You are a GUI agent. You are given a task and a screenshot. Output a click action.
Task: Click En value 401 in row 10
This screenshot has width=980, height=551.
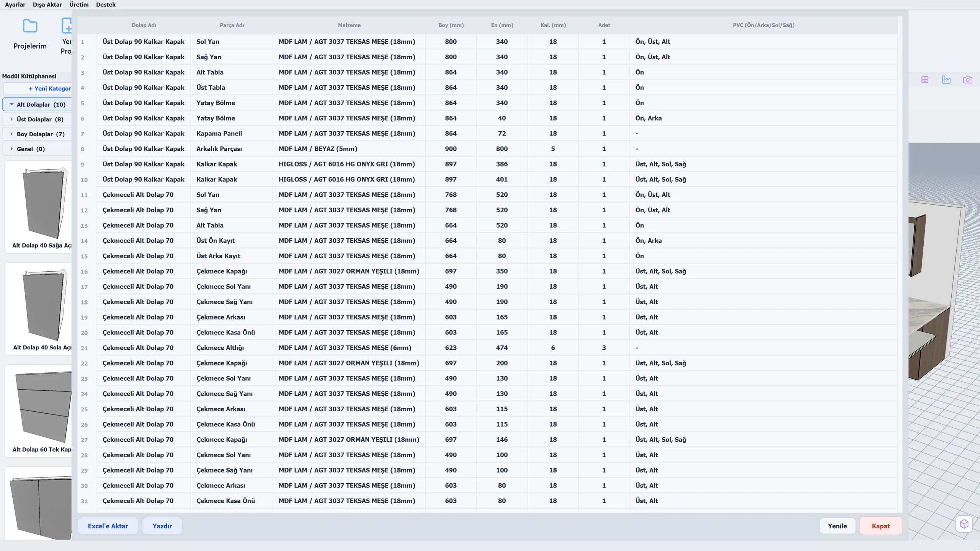502,179
